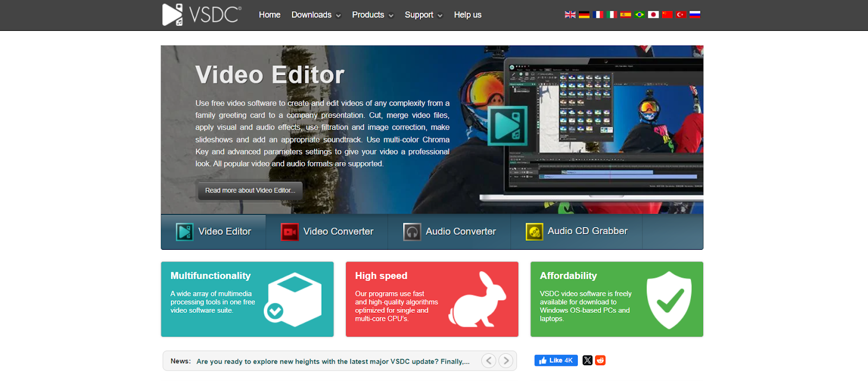Show the next news item

pyautogui.click(x=506, y=360)
